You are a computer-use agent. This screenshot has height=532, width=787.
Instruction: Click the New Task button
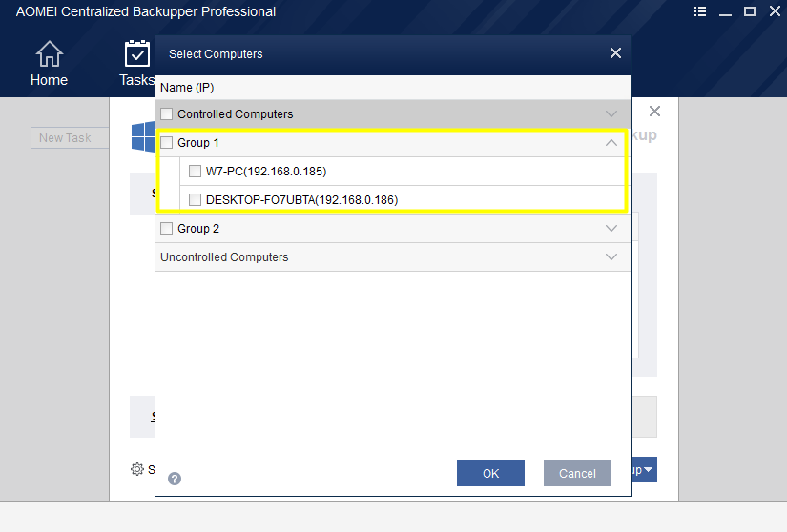70,138
